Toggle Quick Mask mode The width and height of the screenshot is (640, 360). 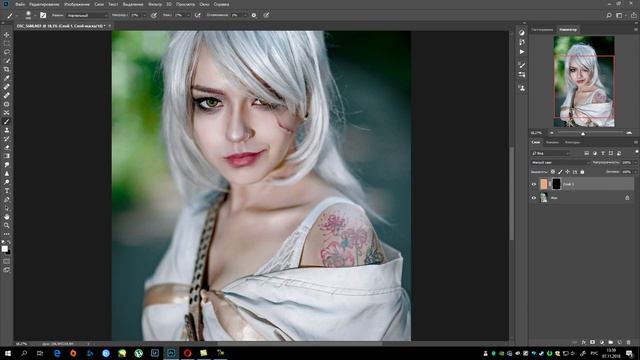pos(7,261)
